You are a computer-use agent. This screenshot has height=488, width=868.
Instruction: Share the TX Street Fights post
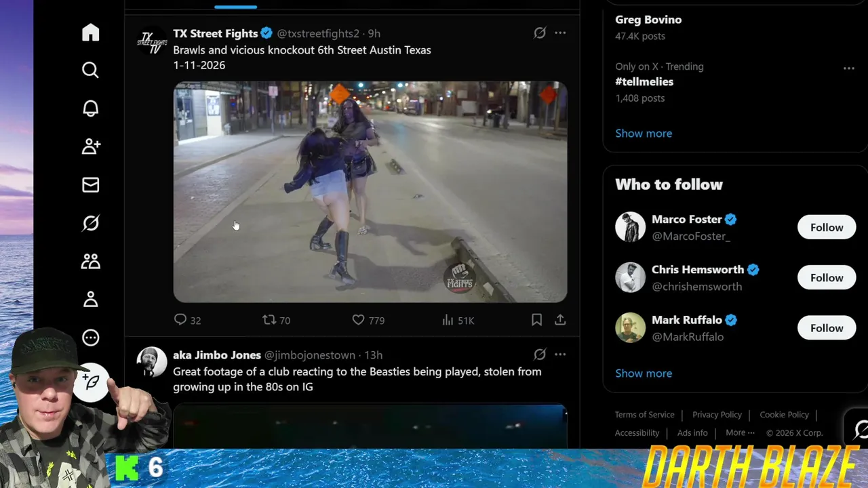coord(560,320)
